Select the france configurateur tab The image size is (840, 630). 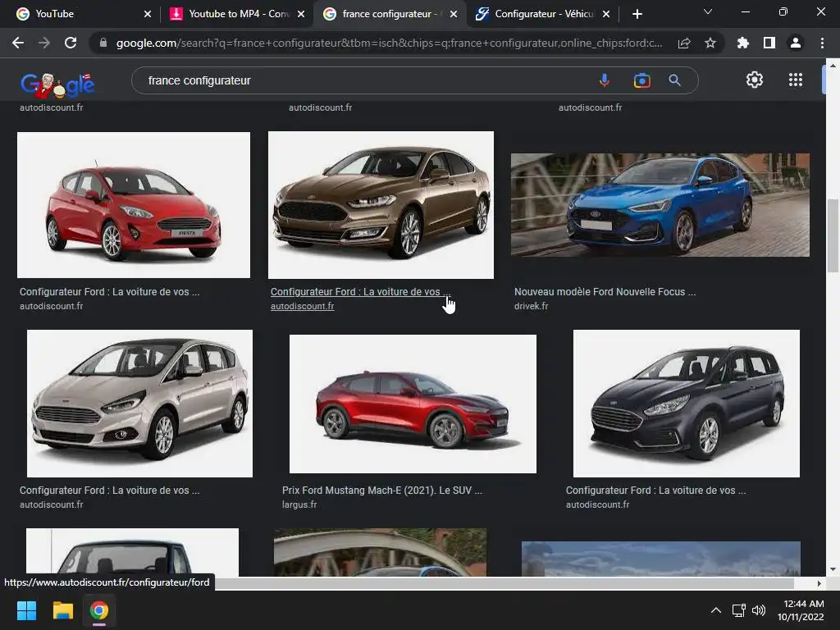390,14
